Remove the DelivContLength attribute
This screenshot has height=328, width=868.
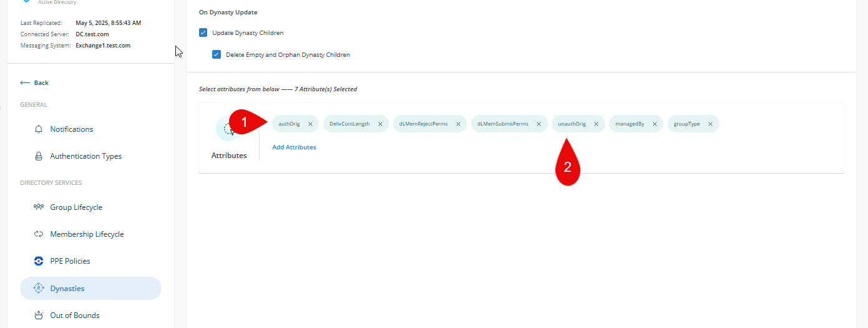tap(380, 124)
